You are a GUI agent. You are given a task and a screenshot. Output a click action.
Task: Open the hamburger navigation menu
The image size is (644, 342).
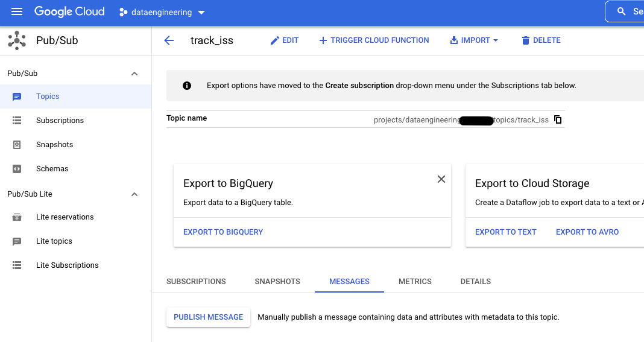[x=17, y=11]
